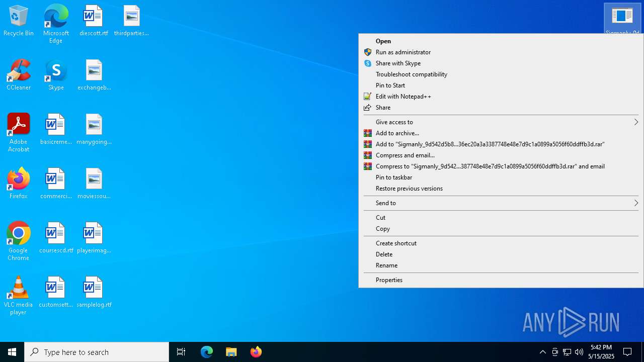Screen dimensions: 644x362
Task: Choose Compress to Sigmanly .rar and email
Action: (x=501, y=166)
